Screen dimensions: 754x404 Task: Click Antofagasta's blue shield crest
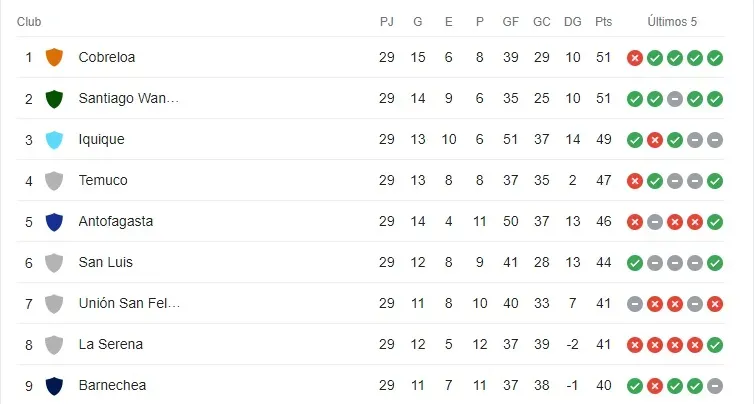[55, 221]
